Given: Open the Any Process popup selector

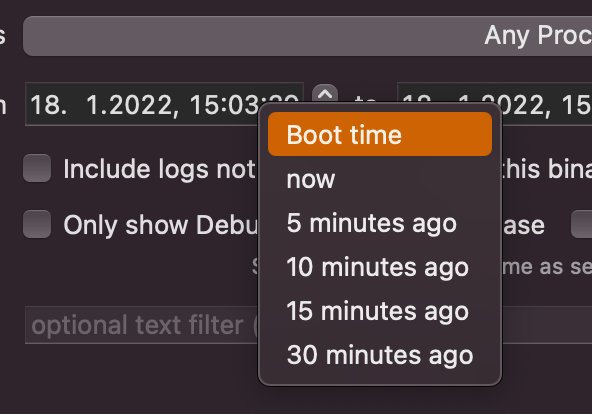Looking at the screenshot, I should (307, 36).
